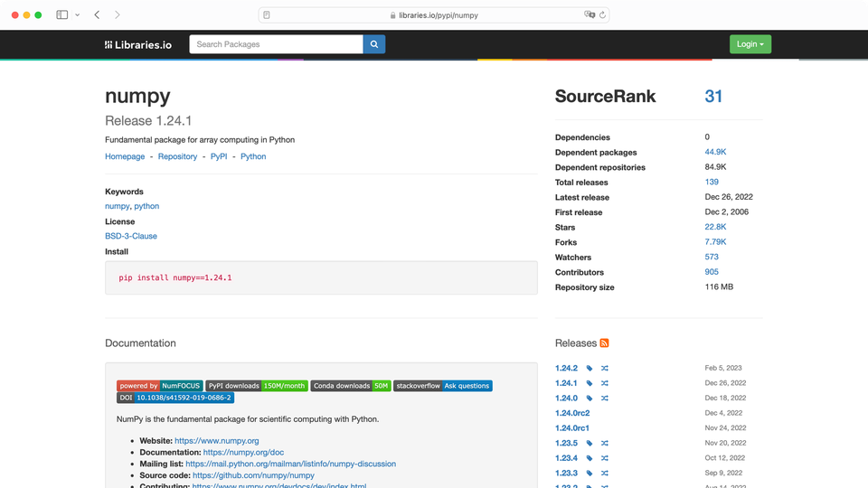
Task: Open the 139 total releases link
Action: point(712,182)
